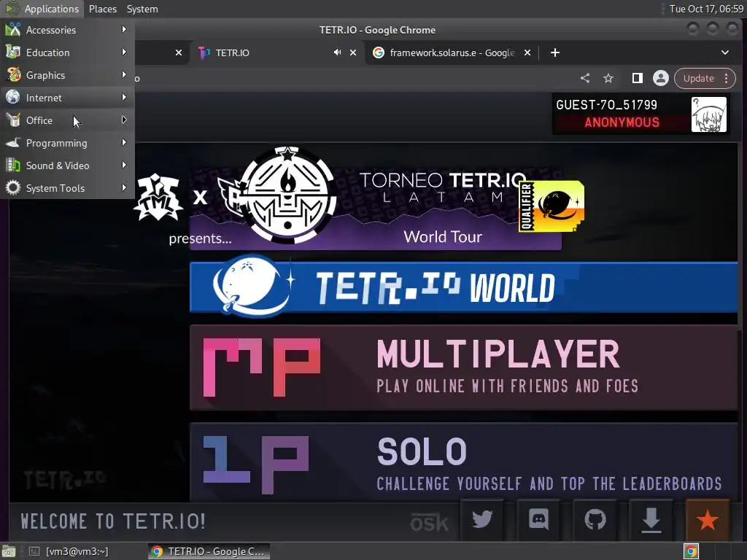This screenshot has height=560, width=747.
Task: Close the TETR.IO tab
Action: pos(353,52)
